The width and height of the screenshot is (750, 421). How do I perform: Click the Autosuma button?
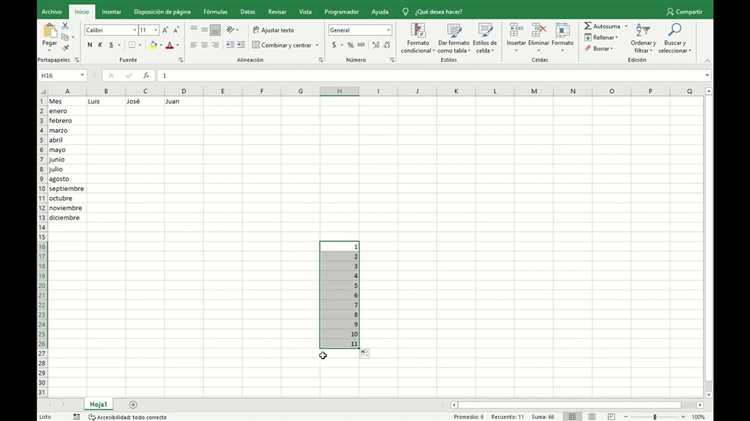[x=602, y=26]
